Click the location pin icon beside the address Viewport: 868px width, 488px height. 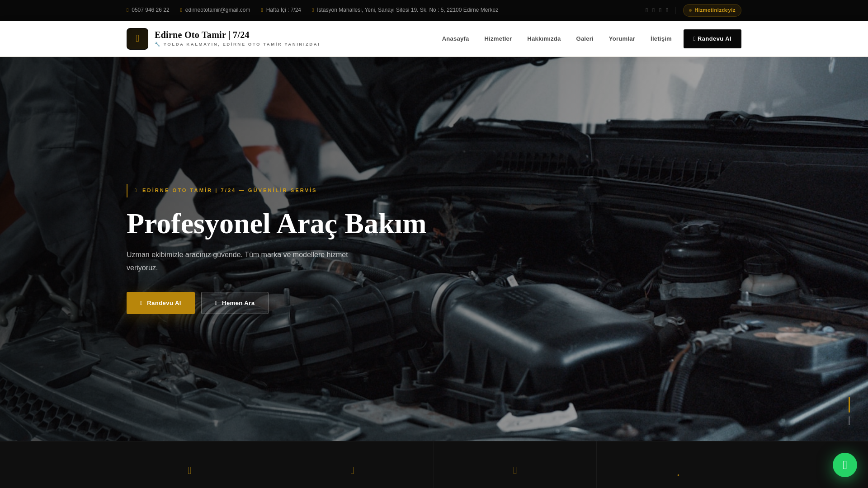coord(313,10)
